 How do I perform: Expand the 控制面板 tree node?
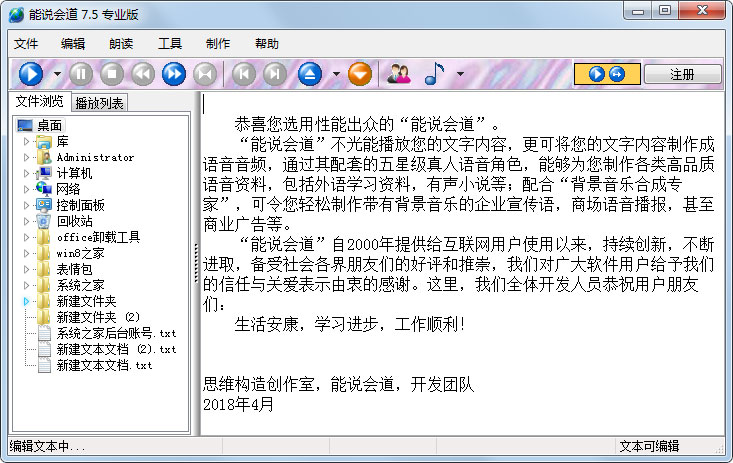click(27, 205)
